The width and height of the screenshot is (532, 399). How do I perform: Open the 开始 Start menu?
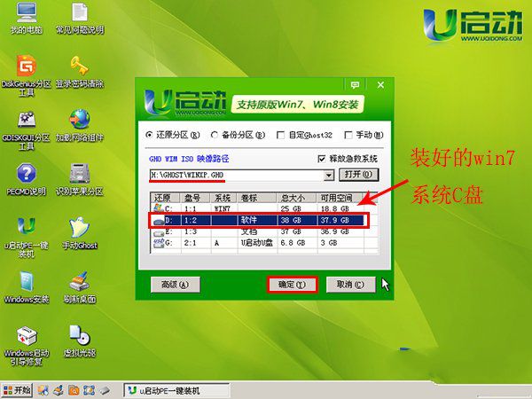pos(18,389)
